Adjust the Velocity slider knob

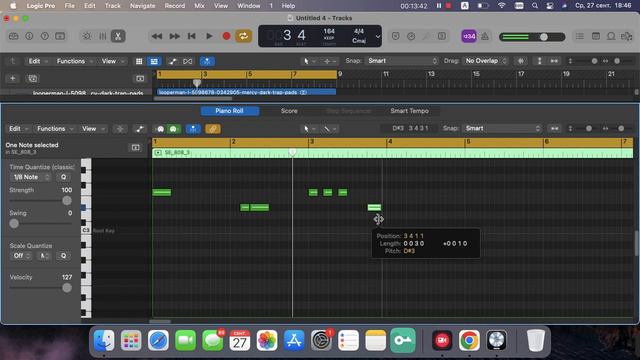pyautogui.click(x=67, y=288)
